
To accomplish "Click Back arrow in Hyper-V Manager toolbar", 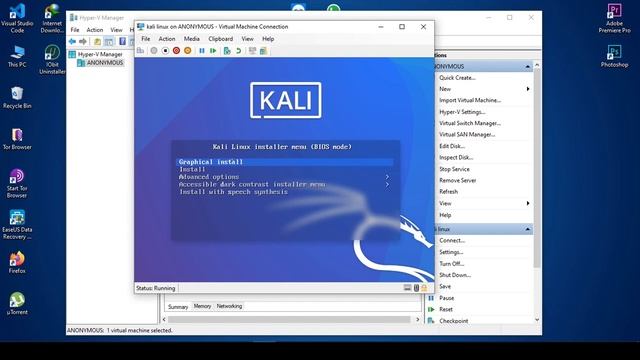I will point(72,41).
